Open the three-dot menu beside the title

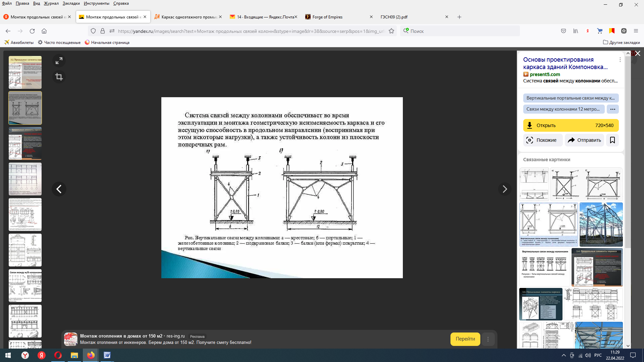(620, 60)
